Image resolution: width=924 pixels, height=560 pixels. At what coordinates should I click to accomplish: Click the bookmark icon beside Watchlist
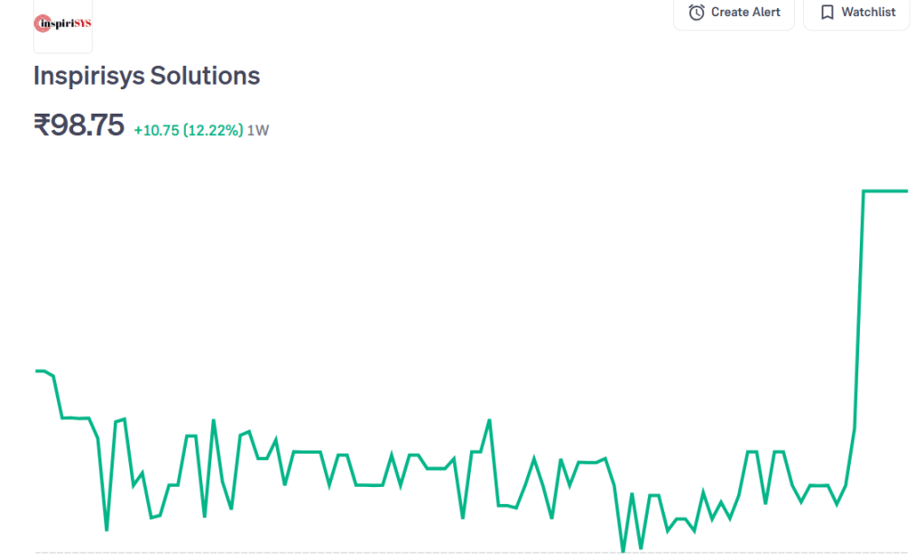[827, 13]
